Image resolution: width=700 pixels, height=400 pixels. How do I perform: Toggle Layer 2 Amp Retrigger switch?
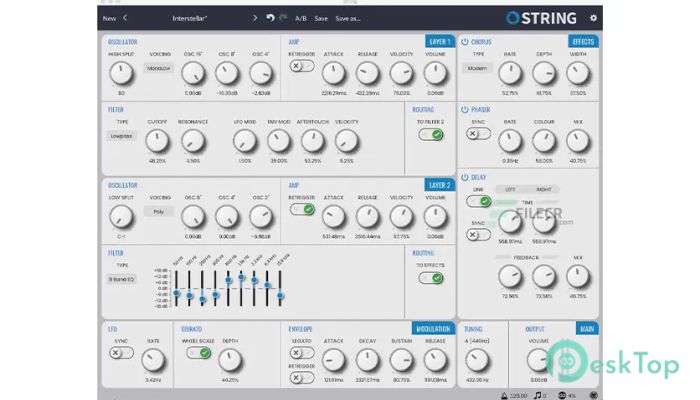click(x=302, y=209)
